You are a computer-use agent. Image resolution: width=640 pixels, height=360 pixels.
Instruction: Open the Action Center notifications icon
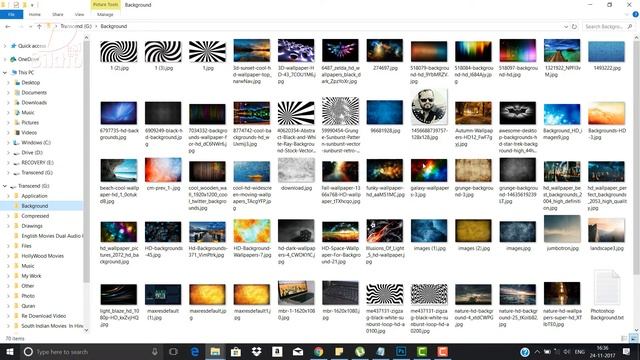[x=627, y=351]
